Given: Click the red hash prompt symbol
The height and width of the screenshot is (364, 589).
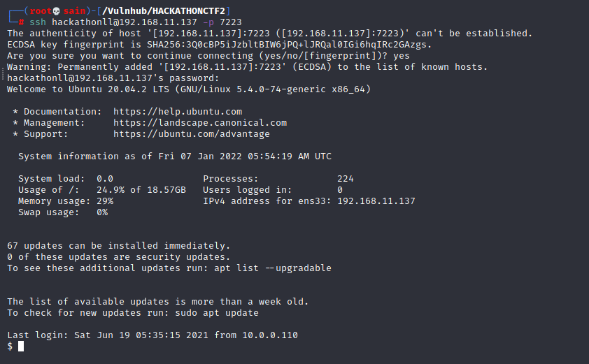Looking at the screenshot, I should point(22,22).
